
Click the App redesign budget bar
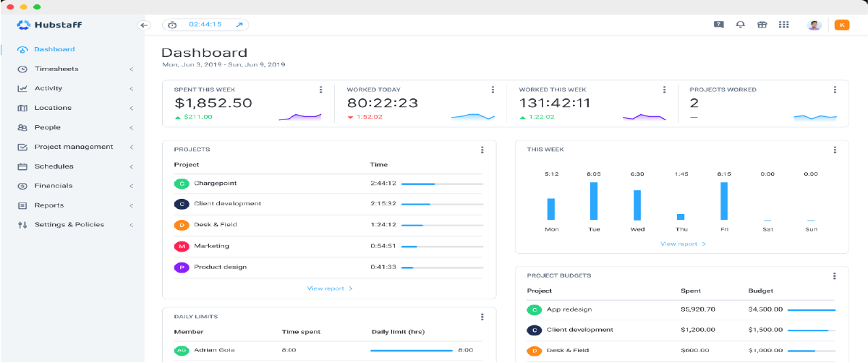tap(811, 309)
